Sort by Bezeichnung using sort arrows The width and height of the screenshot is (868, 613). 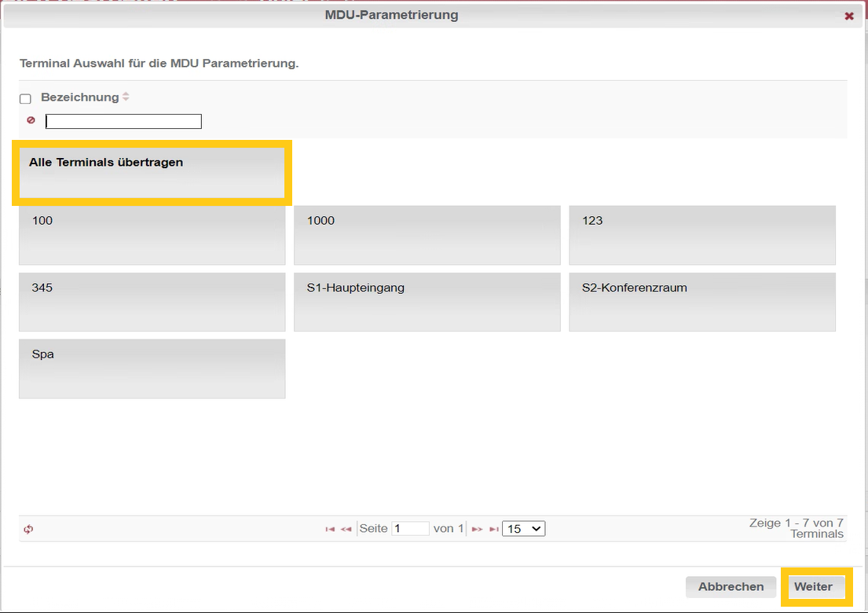[x=126, y=97]
